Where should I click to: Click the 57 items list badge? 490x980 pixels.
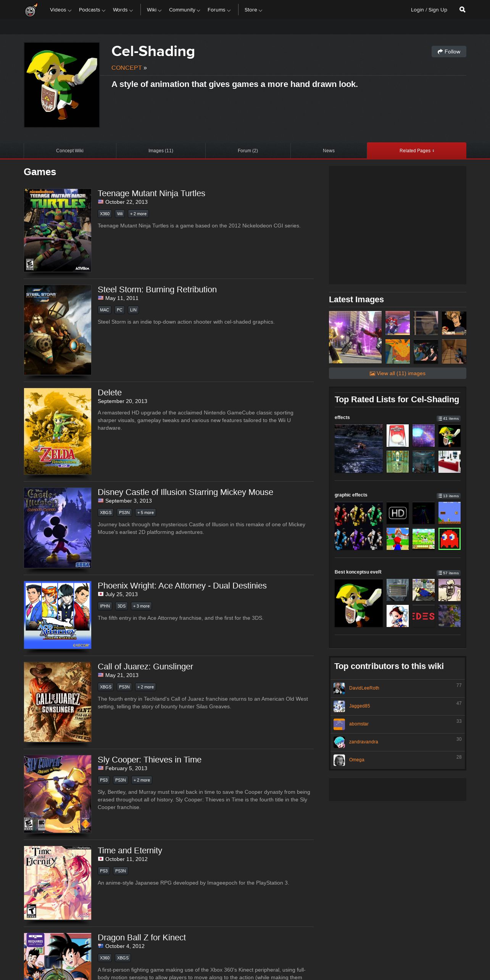click(x=448, y=573)
